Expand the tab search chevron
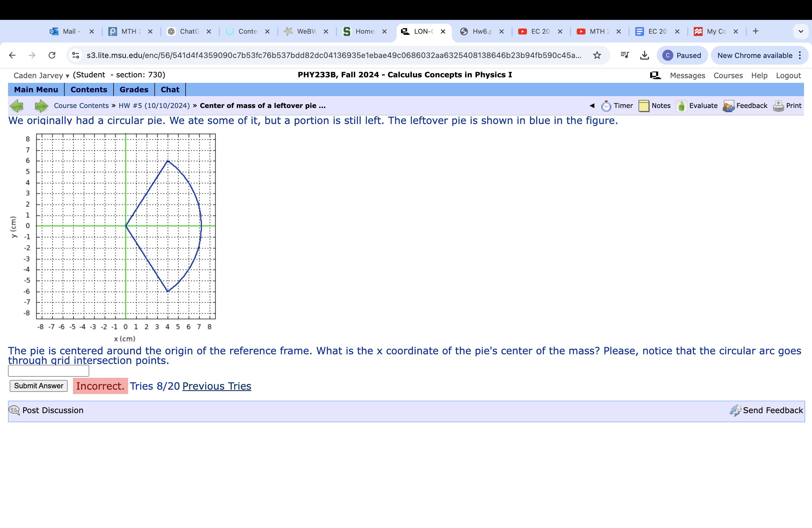 coord(801,31)
